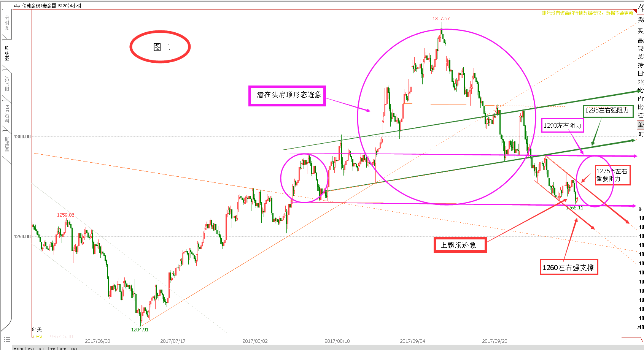Click the 1300.00 price axis label

pyautogui.click(x=22, y=136)
